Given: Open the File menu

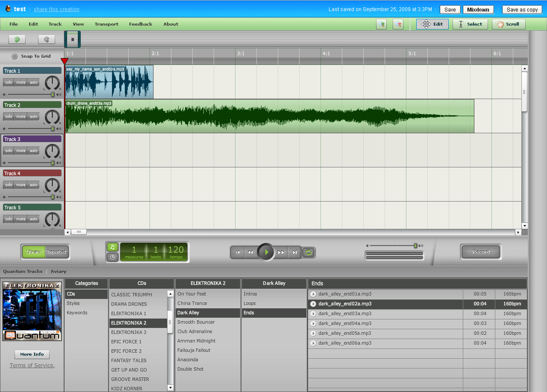Looking at the screenshot, I should 14,24.
